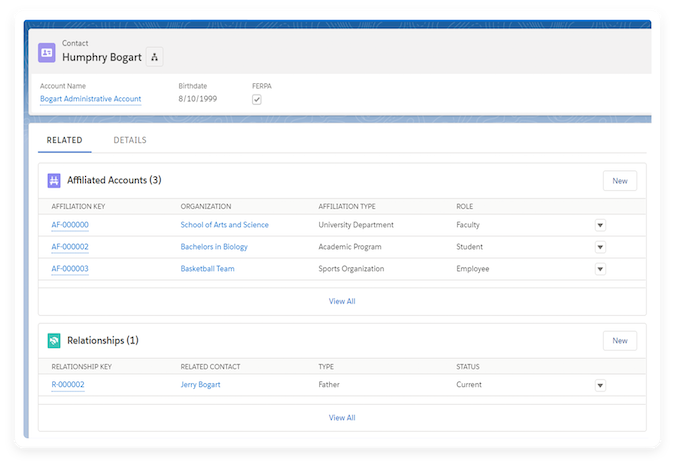Image resolution: width=675 pixels, height=466 pixels.
Task: Click the University Department cell
Action: (x=356, y=225)
